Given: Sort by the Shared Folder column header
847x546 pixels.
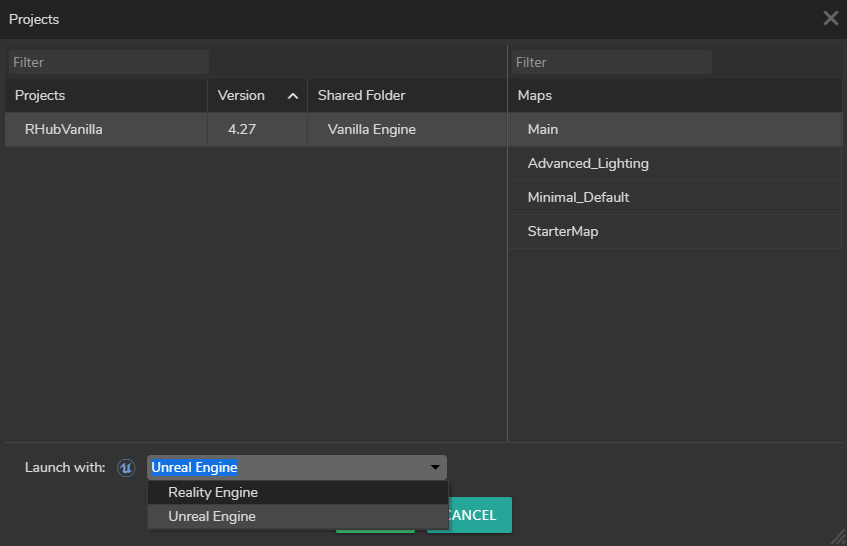Looking at the screenshot, I should (x=407, y=96).
